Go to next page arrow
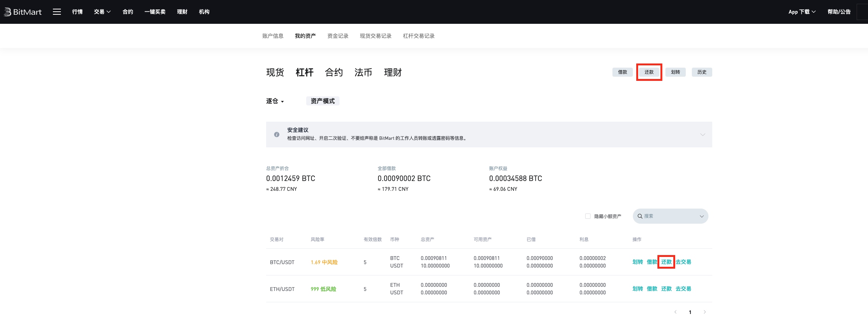The width and height of the screenshot is (868, 331). [705, 312]
